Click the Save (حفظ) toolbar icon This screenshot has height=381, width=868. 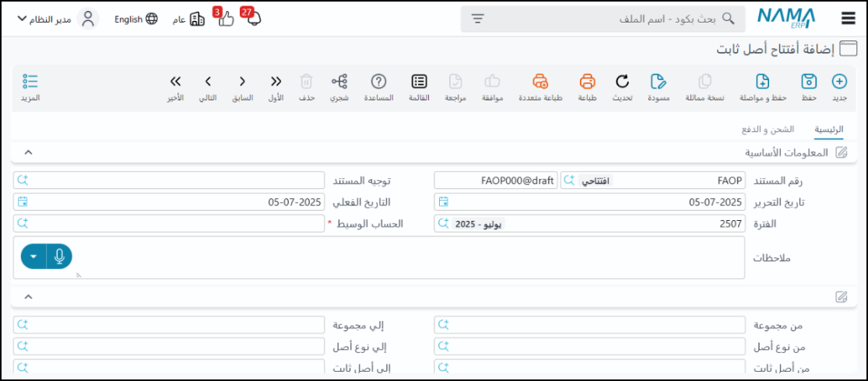tap(809, 82)
